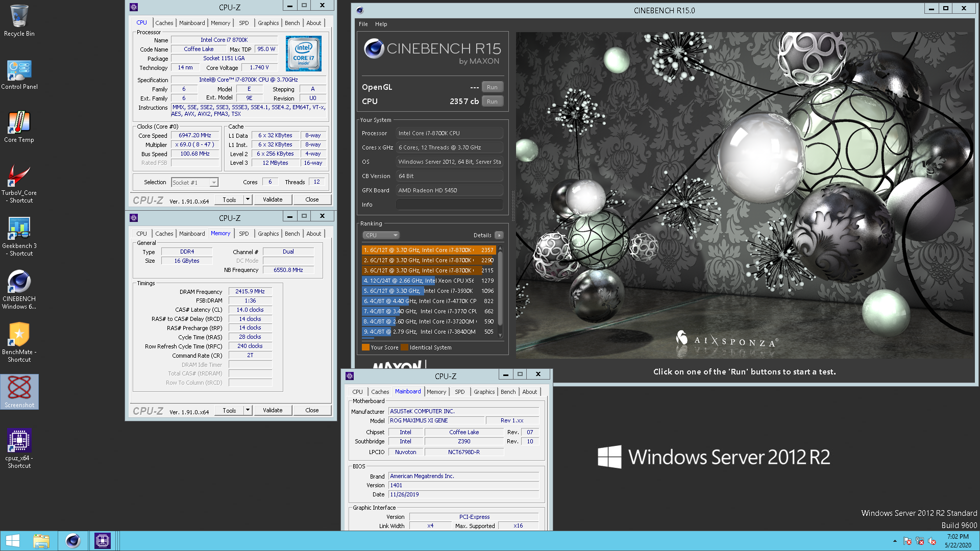
Task: Launch the Core Temp desktop icon
Action: pyautogui.click(x=19, y=128)
